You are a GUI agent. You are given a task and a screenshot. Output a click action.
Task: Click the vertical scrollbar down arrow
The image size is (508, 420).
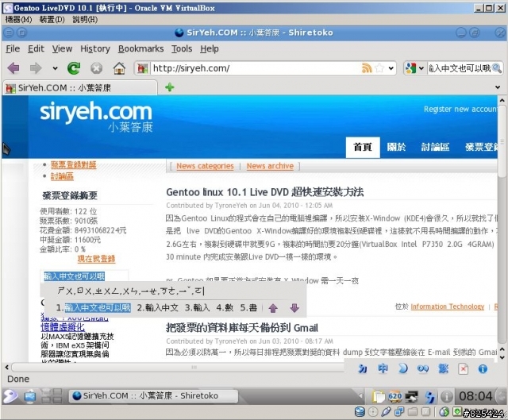[x=502, y=358]
